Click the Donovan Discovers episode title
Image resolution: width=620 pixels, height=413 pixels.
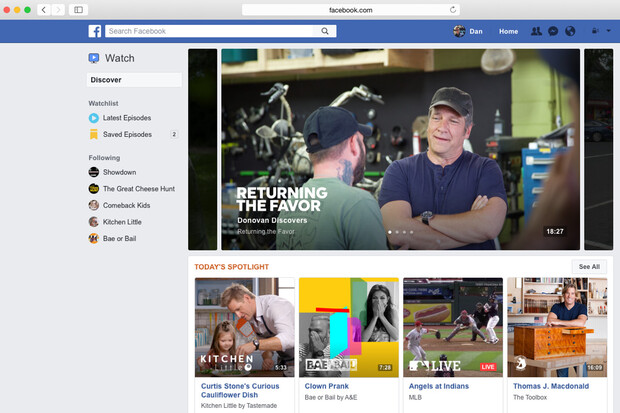pyautogui.click(x=272, y=220)
